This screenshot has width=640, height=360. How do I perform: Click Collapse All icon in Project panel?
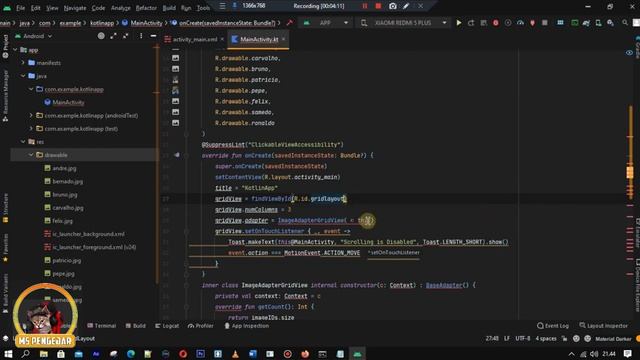[x=126, y=36]
